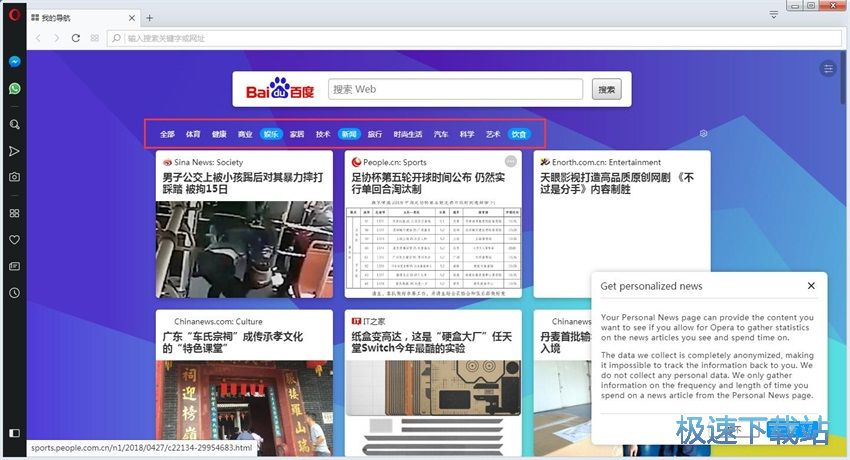Select the 科学 news category

coord(467,134)
